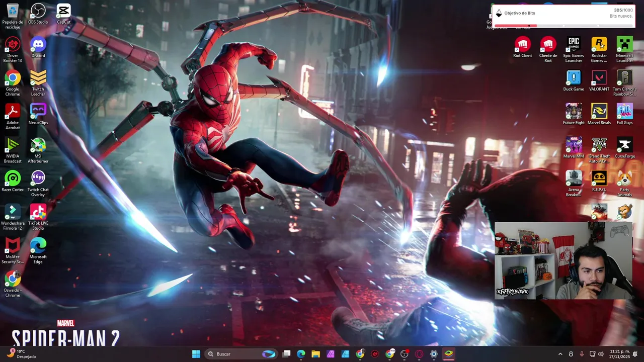Select the Arena Breakout icon

click(574, 184)
